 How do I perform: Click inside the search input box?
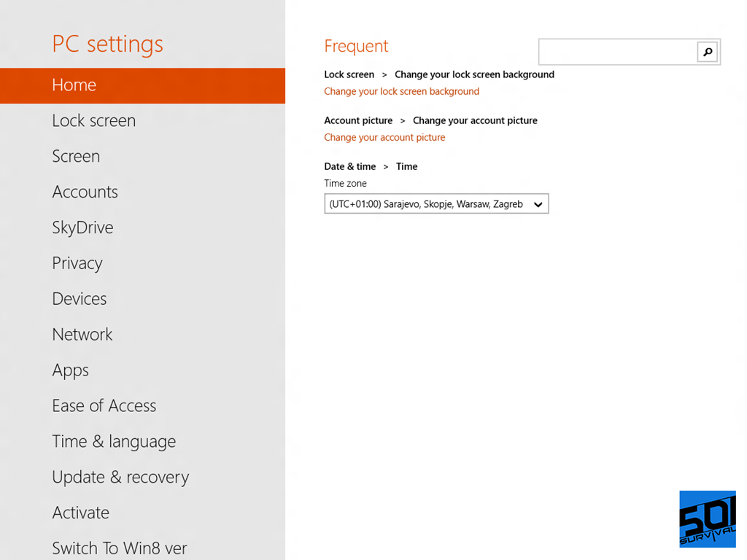tap(618, 52)
